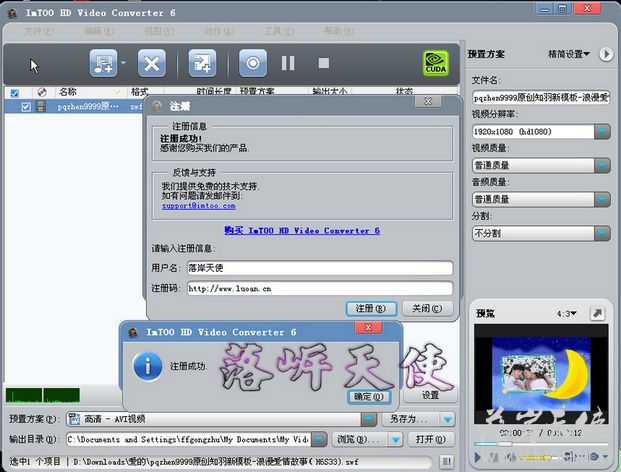Expand the 输出目录 path dropdown arrow
Screen dimensions: 621x472
click(319, 440)
